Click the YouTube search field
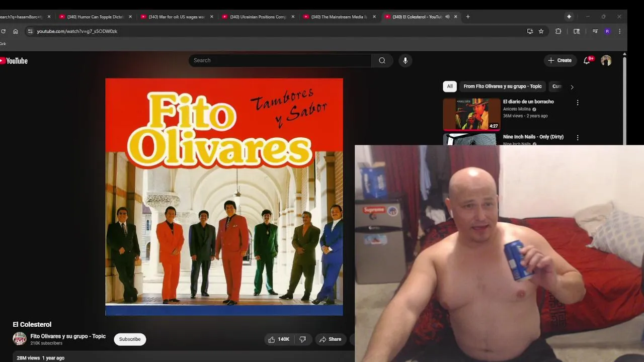The image size is (644, 362). coord(280,60)
